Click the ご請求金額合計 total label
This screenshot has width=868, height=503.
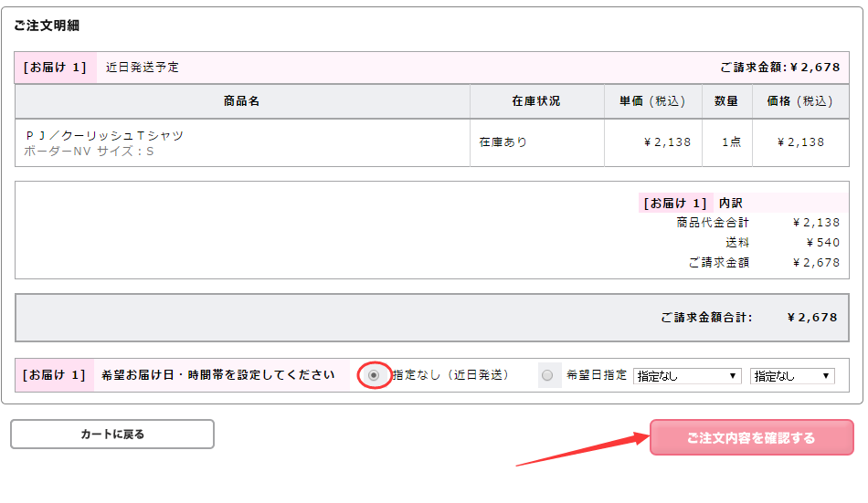(x=706, y=318)
